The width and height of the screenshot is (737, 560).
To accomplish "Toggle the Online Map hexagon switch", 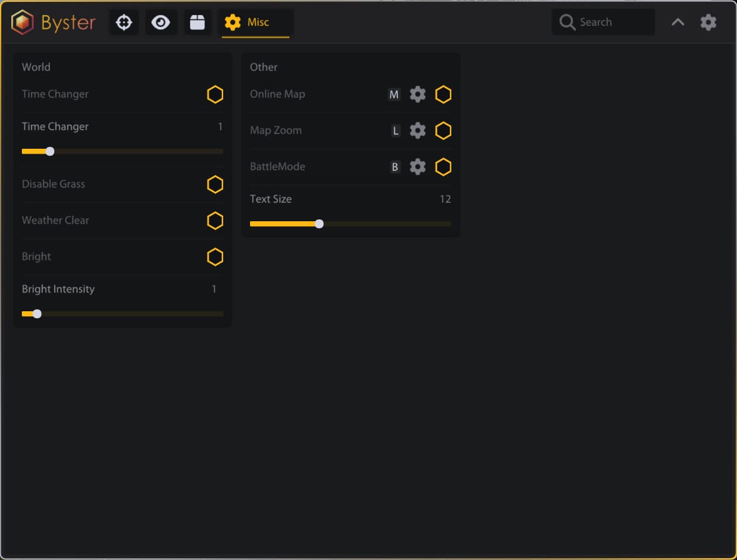I will tap(443, 94).
